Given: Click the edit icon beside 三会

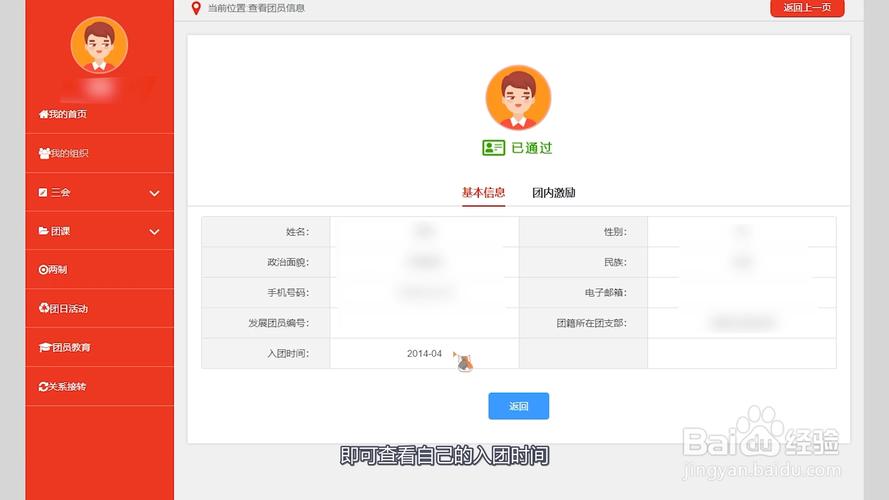Looking at the screenshot, I should tap(43, 192).
